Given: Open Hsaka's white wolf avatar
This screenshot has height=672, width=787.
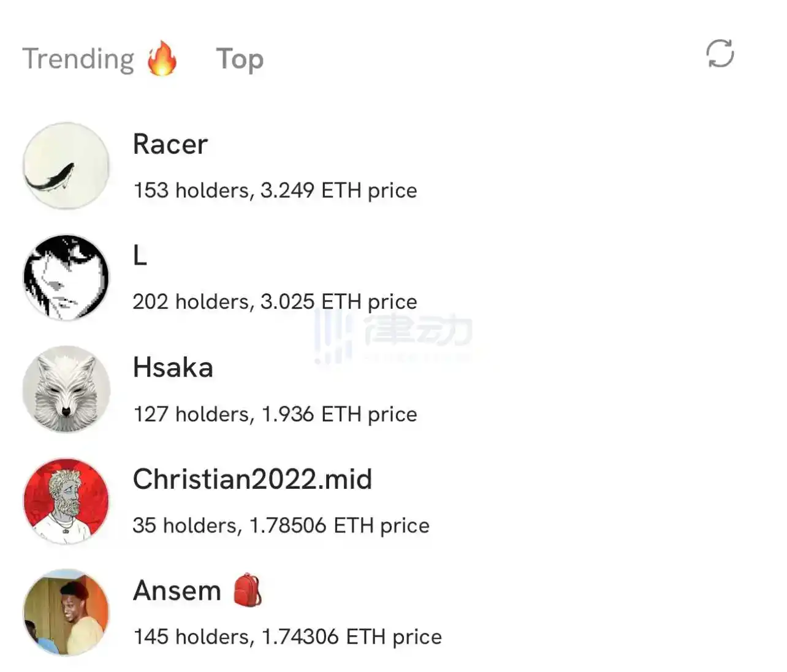Looking at the screenshot, I should click(x=66, y=389).
